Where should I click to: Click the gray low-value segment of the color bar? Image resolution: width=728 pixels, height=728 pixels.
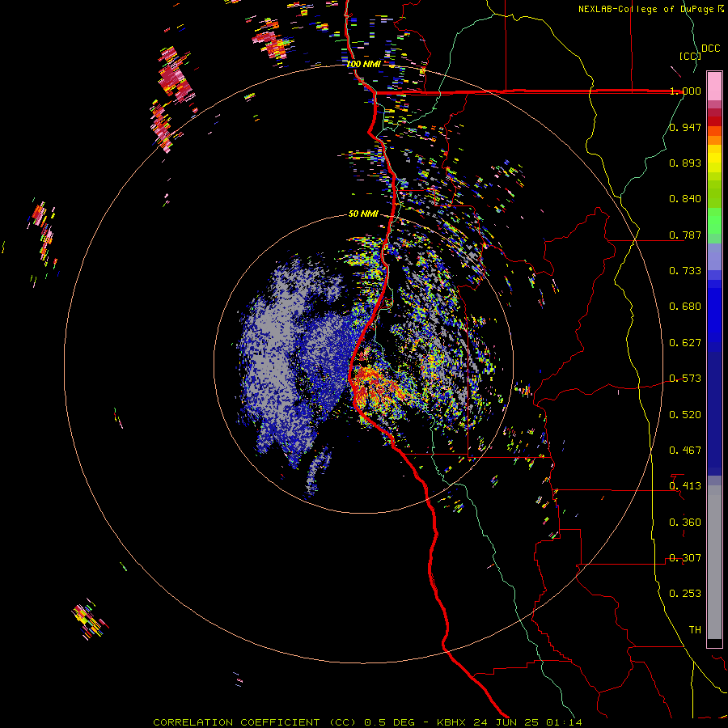(x=714, y=562)
